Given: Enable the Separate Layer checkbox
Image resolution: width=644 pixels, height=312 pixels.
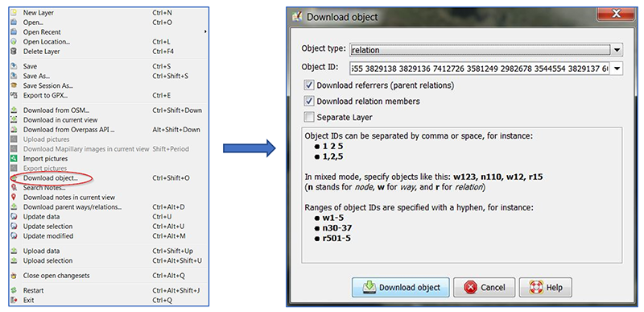Looking at the screenshot, I should 309,117.
